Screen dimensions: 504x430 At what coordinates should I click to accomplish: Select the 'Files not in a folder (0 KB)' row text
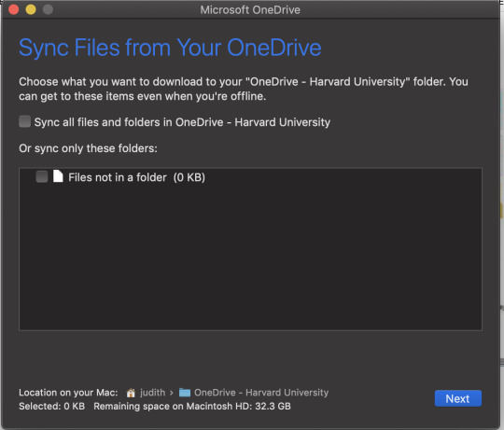pos(136,177)
